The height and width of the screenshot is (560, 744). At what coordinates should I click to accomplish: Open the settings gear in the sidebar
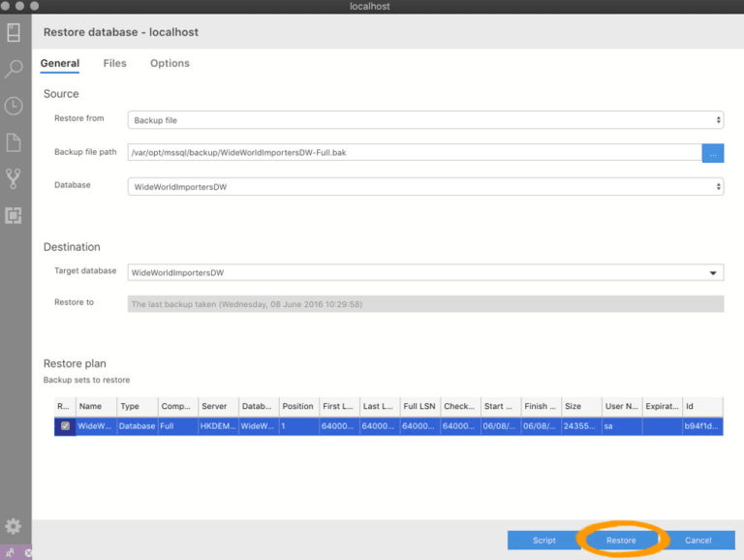tap(14, 526)
